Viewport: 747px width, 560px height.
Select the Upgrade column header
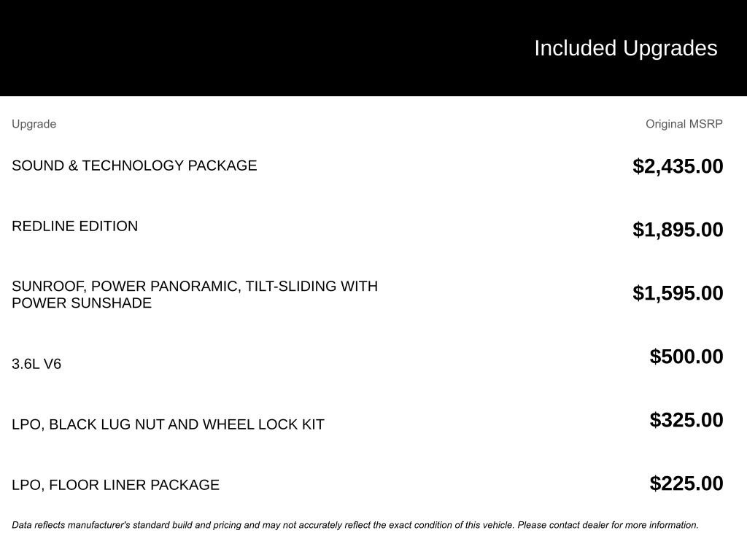click(x=34, y=124)
